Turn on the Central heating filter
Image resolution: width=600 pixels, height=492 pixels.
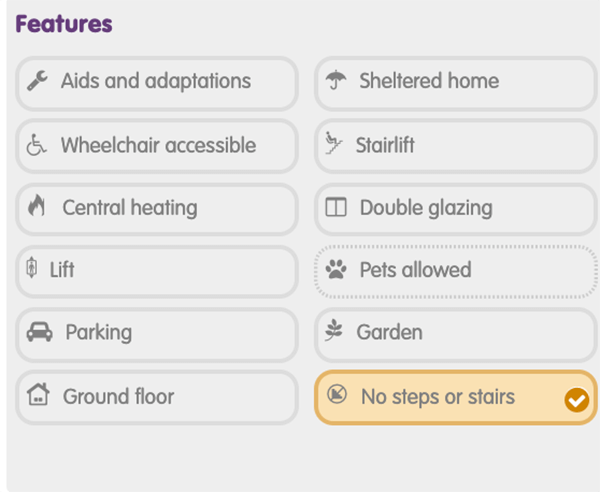157,209
